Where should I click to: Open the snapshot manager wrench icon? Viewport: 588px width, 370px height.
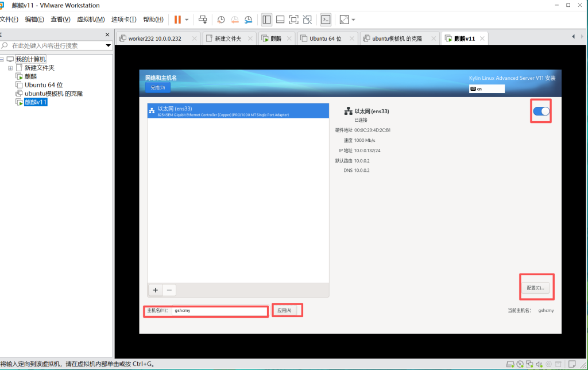pyautogui.click(x=248, y=20)
